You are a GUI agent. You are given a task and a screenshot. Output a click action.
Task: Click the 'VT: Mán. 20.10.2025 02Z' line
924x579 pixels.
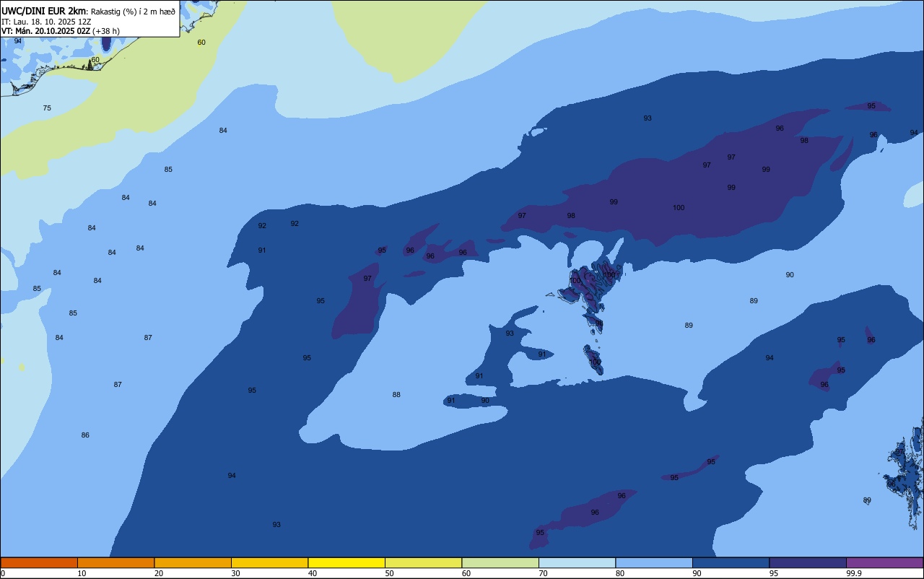click(x=45, y=31)
